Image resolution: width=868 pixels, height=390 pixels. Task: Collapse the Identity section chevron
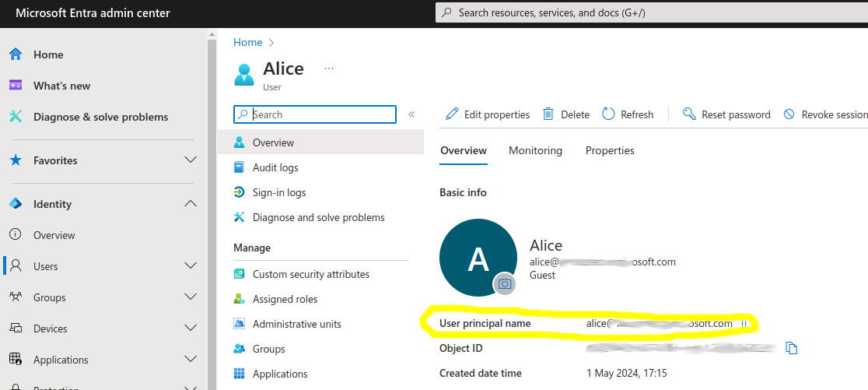pyautogui.click(x=191, y=204)
